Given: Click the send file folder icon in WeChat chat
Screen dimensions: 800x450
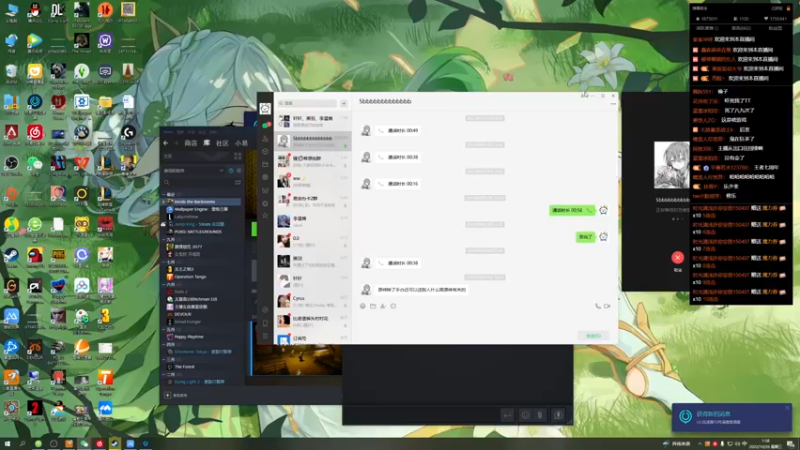Looking at the screenshot, I should pos(373,306).
